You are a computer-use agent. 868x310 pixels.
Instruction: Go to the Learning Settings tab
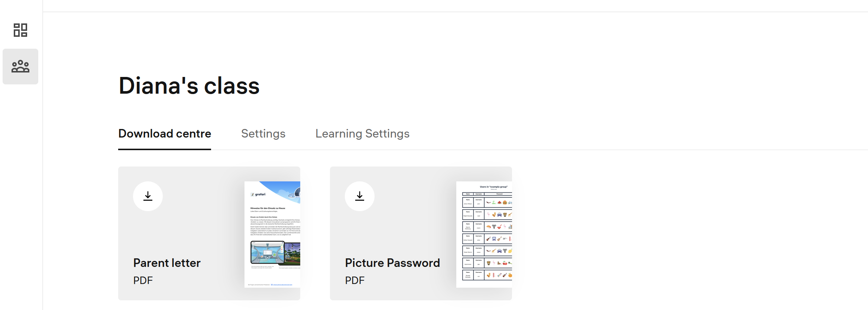coord(362,134)
